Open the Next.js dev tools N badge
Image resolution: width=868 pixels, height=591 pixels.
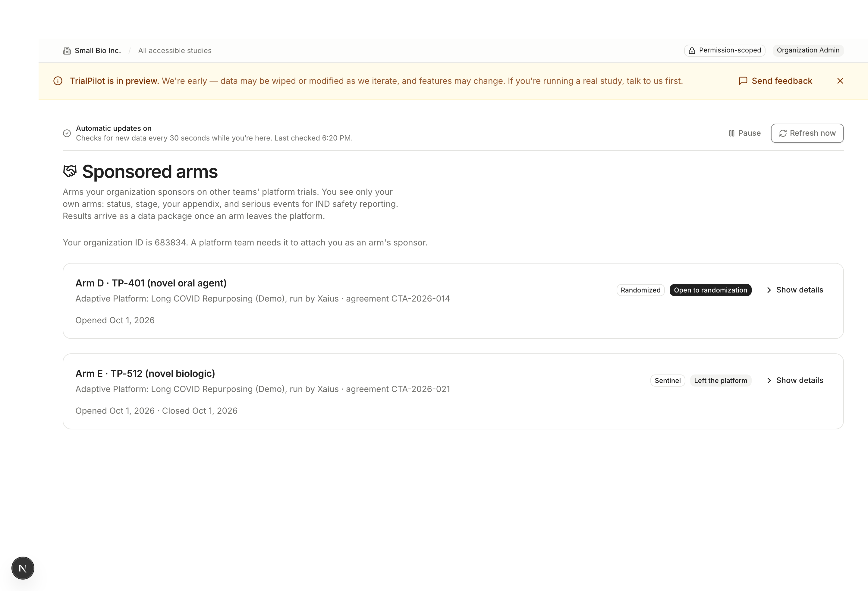pyautogui.click(x=23, y=568)
